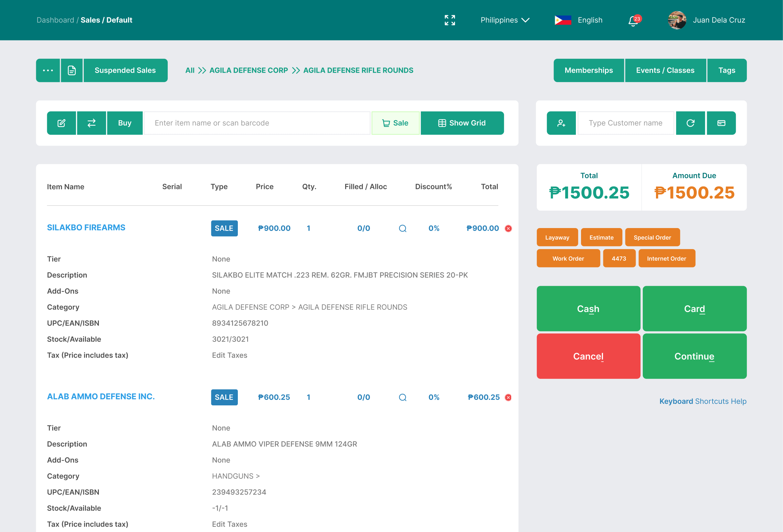Click the Discount% column header

click(433, 186)
